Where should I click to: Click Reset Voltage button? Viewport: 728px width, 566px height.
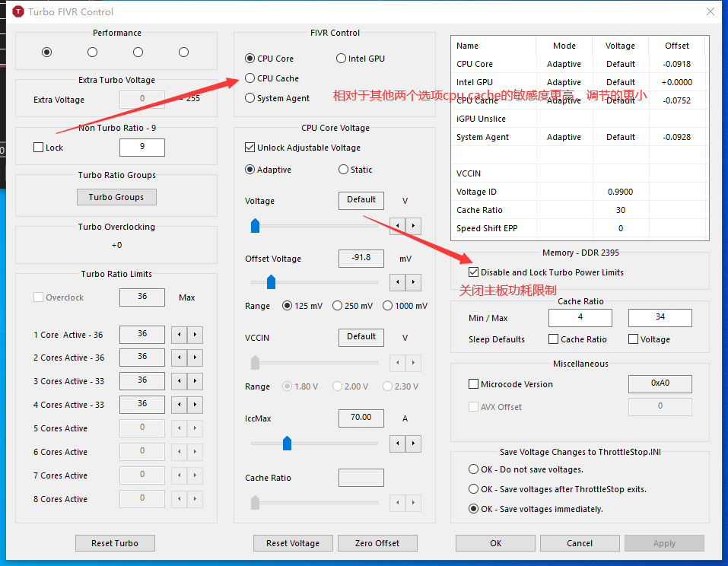point(293,543)
